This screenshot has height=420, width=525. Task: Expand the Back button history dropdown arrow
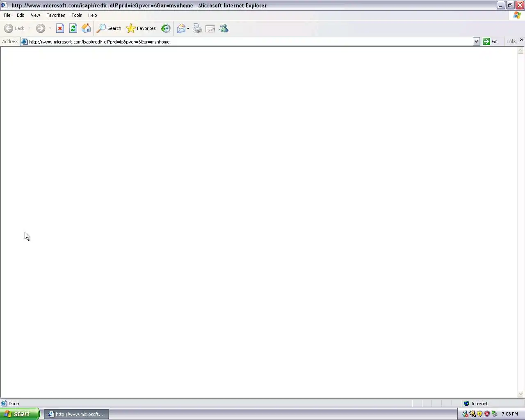click(x=29, y=28)
